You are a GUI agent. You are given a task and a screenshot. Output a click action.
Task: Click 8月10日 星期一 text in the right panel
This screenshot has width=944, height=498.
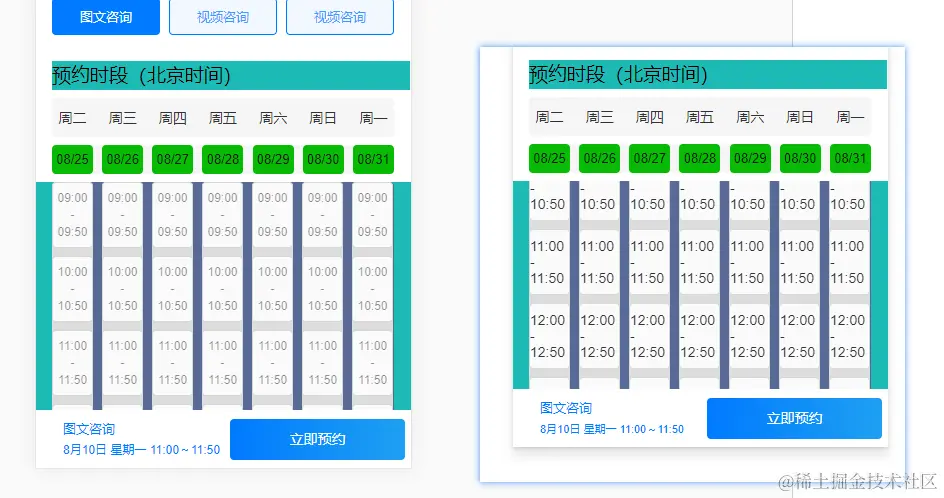(x=578, y=429)
